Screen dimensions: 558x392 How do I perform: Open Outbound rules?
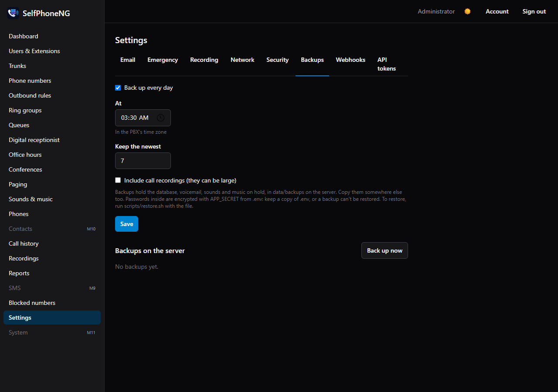[52, 95]
